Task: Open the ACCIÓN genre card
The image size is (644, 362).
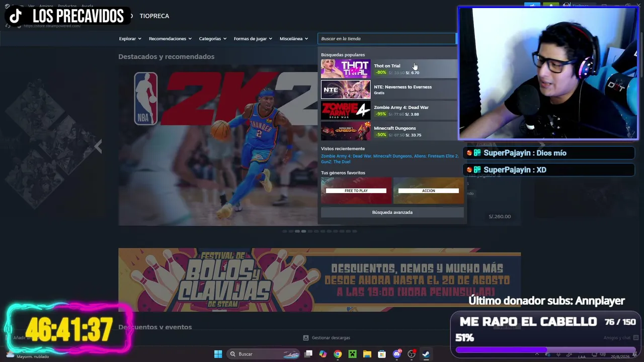Action: (x=429, y=191)
